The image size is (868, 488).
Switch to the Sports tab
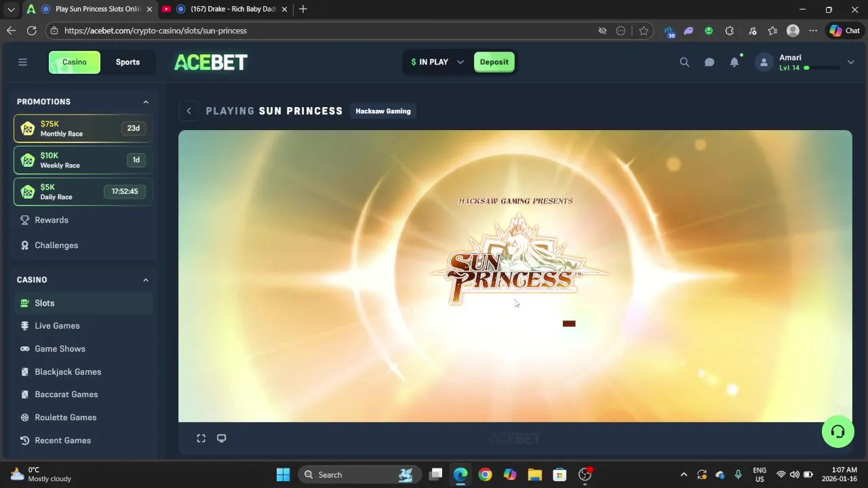127,62
